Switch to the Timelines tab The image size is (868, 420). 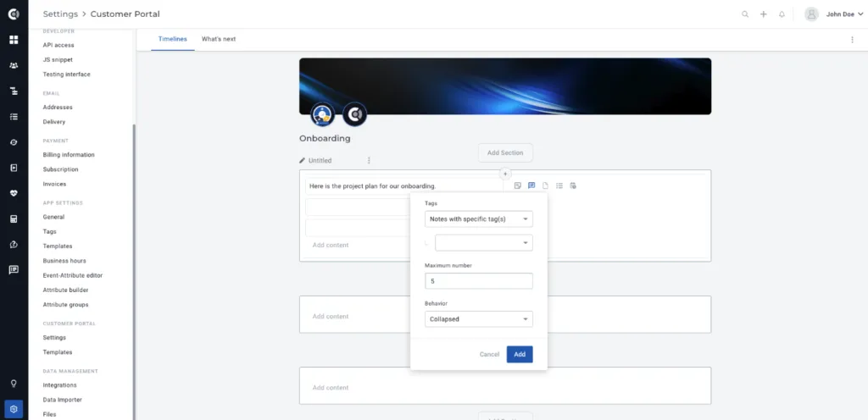click(173, 39)
